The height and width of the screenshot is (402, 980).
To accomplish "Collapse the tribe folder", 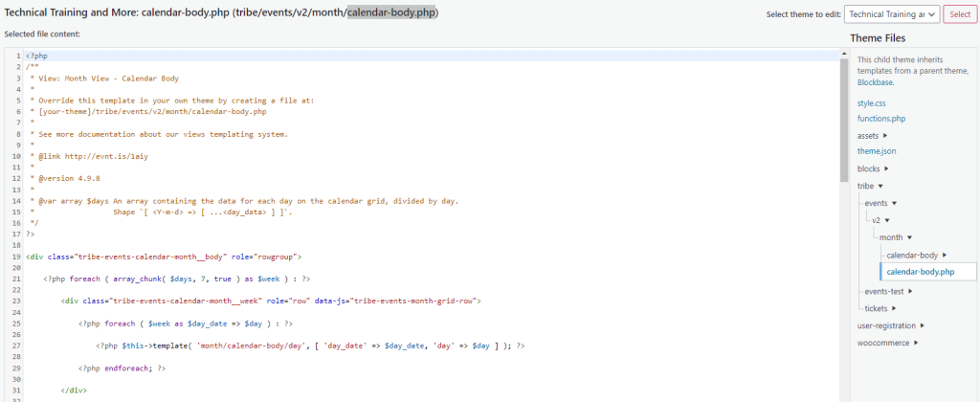I will pyautogui.click(x=869, y=186).
